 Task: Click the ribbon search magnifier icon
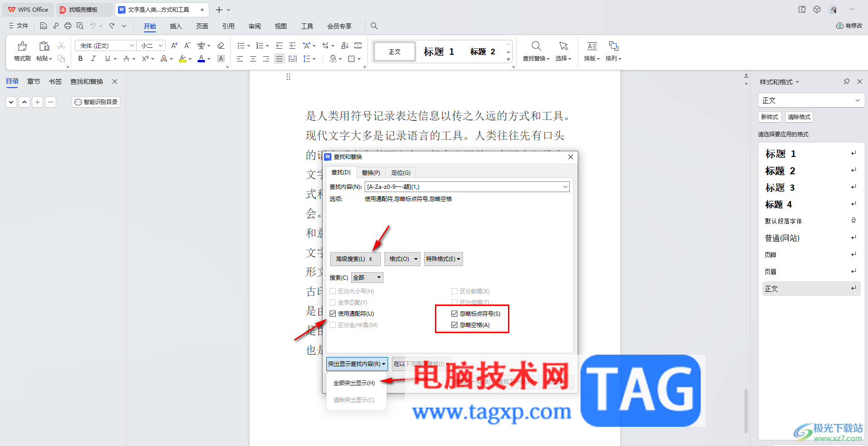[x=374, y=26]
